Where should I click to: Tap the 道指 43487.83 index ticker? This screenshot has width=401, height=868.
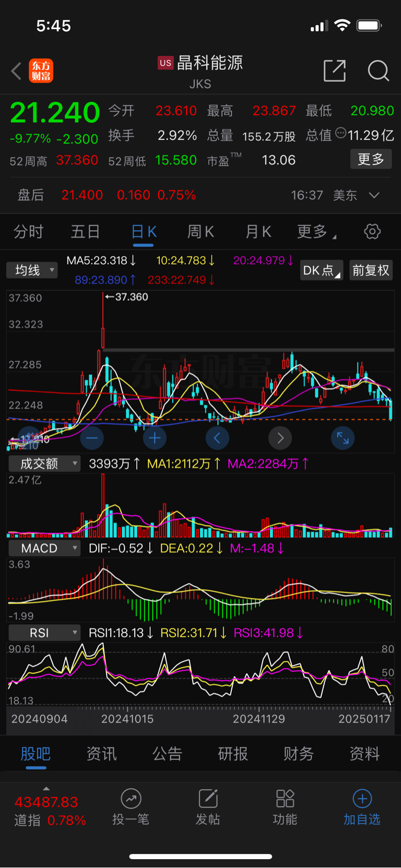point(50,811)
